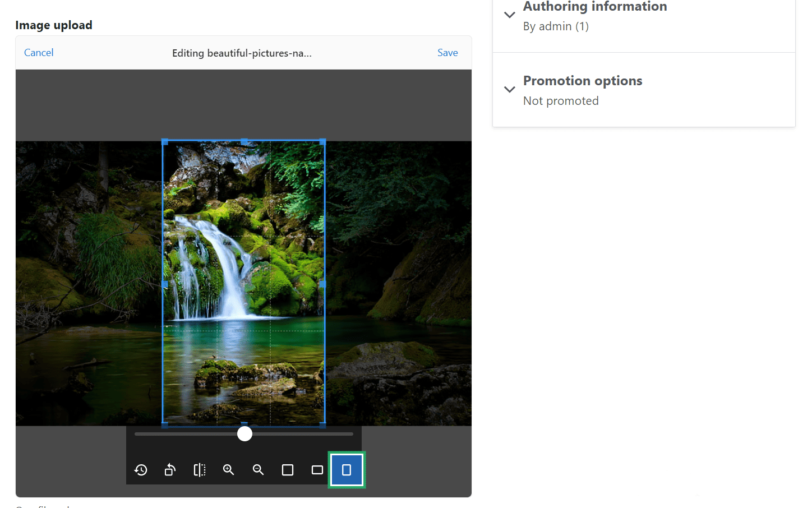Zoom in on the waterfall image

point(228,470)
